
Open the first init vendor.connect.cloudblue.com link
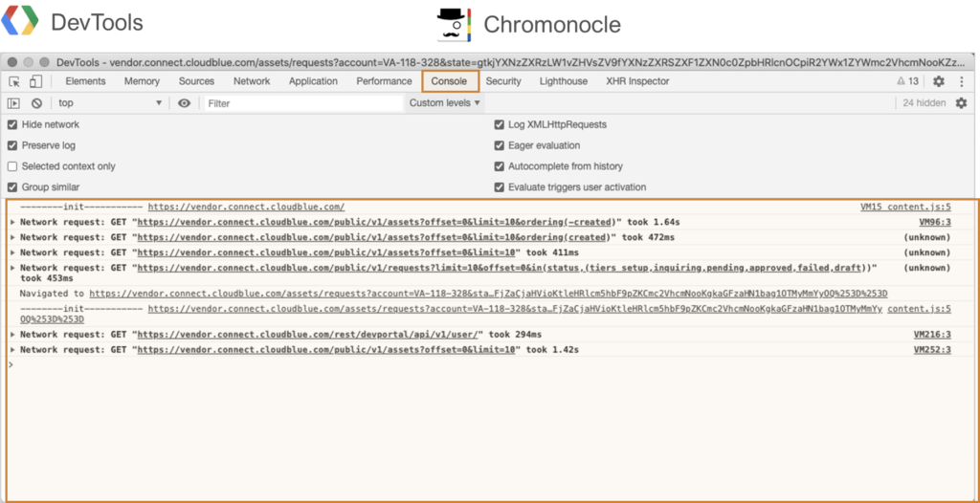click(x=246, y=207)
